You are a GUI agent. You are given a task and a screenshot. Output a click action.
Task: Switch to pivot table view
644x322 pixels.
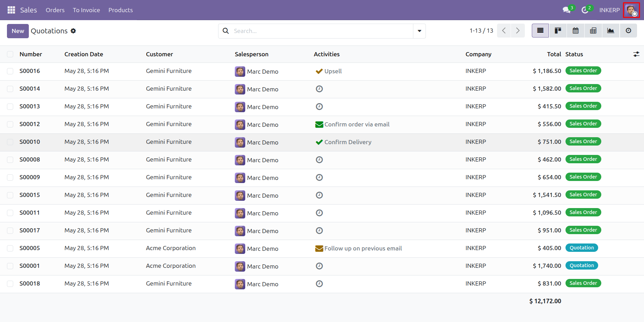[593, 31]
